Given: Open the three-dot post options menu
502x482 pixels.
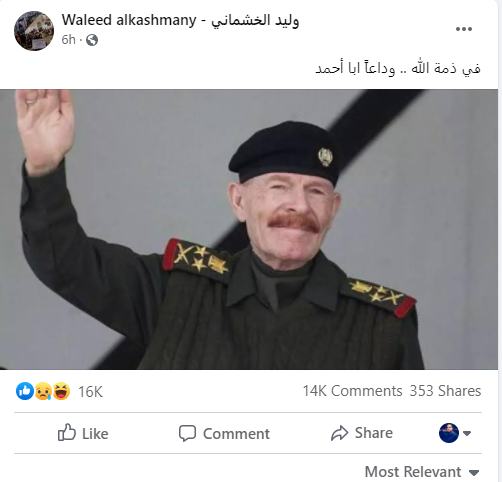Looking at the screenshot, I should point(464,29).
